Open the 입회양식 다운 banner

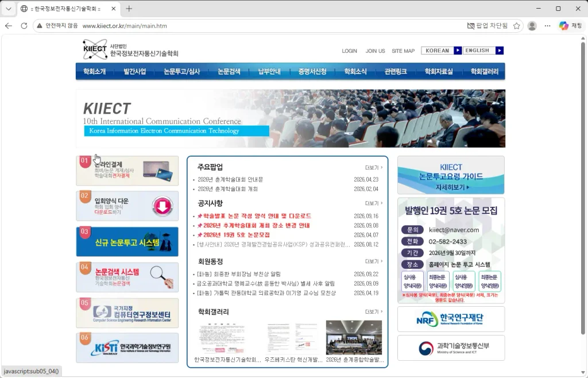coord(127,206)
